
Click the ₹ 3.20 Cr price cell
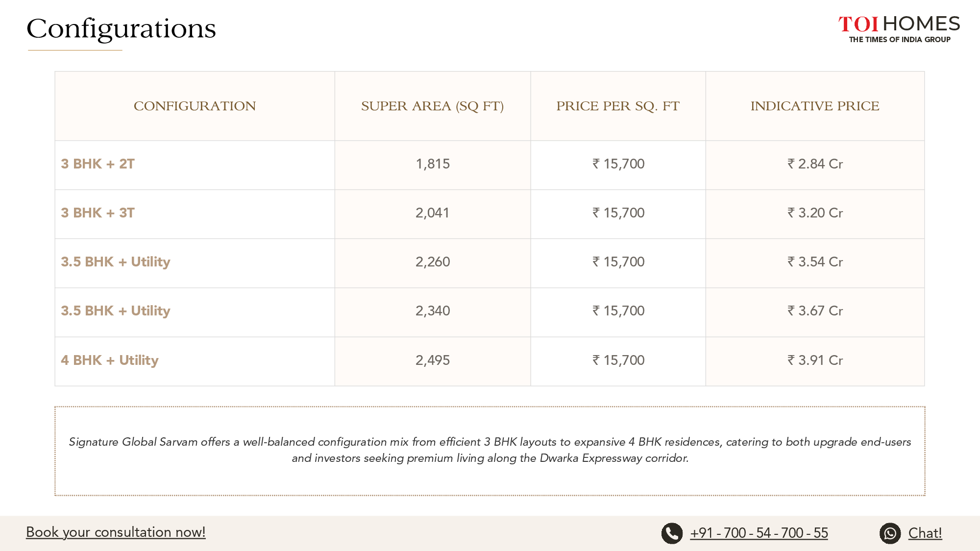[815, 213]
